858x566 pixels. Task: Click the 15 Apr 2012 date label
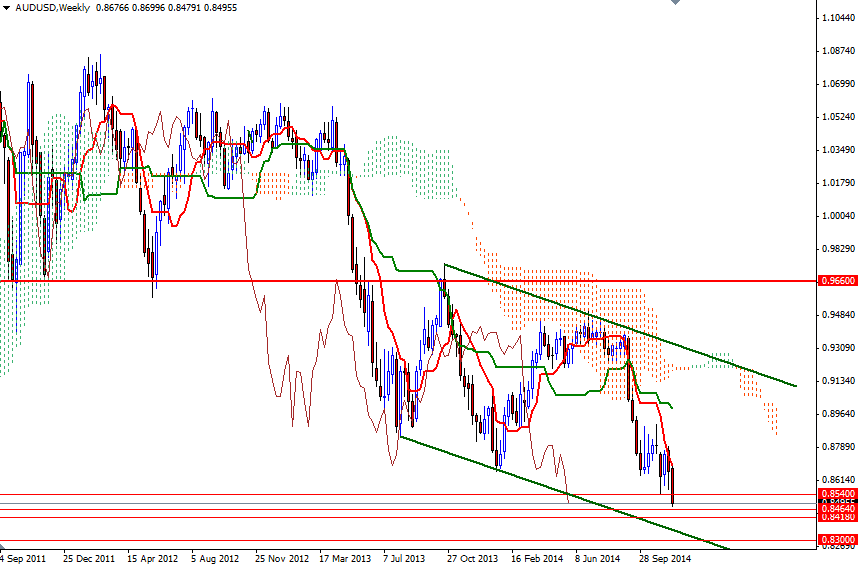[153, 559]
